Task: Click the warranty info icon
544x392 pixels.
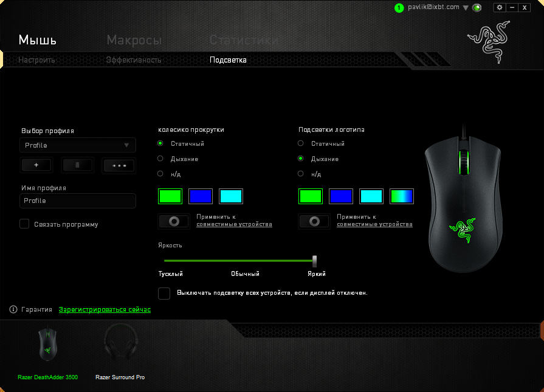Action: [x=13, y=310]
